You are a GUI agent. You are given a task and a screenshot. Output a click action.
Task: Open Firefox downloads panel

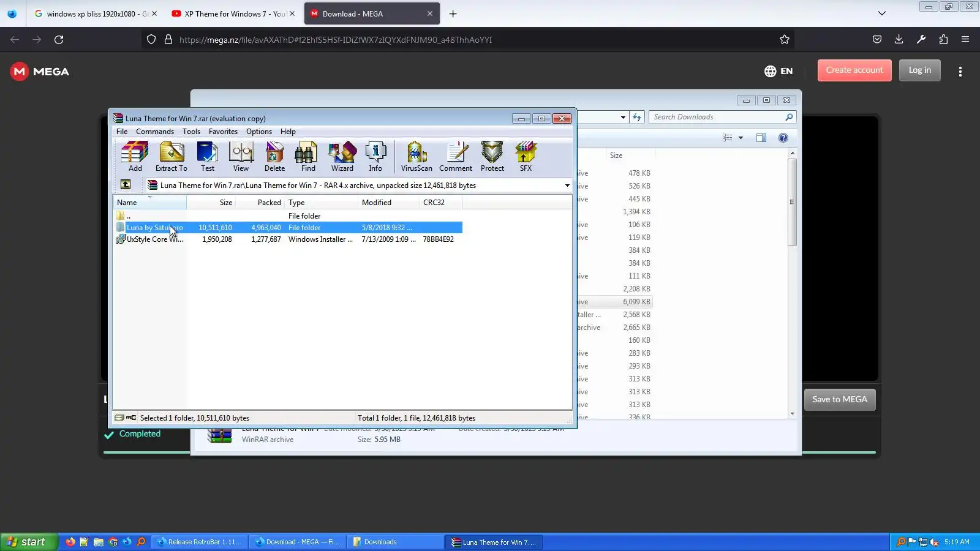tap(899, 40)
